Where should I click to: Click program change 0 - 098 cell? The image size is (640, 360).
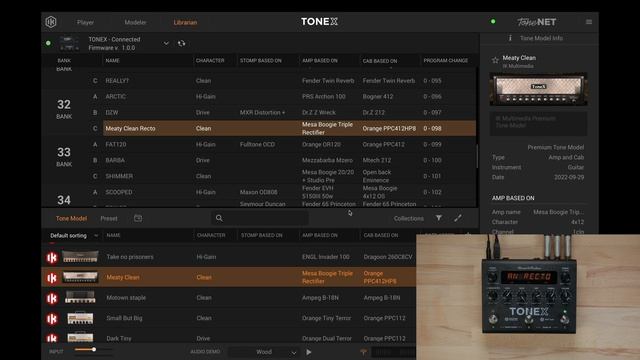tap(432, 129)
